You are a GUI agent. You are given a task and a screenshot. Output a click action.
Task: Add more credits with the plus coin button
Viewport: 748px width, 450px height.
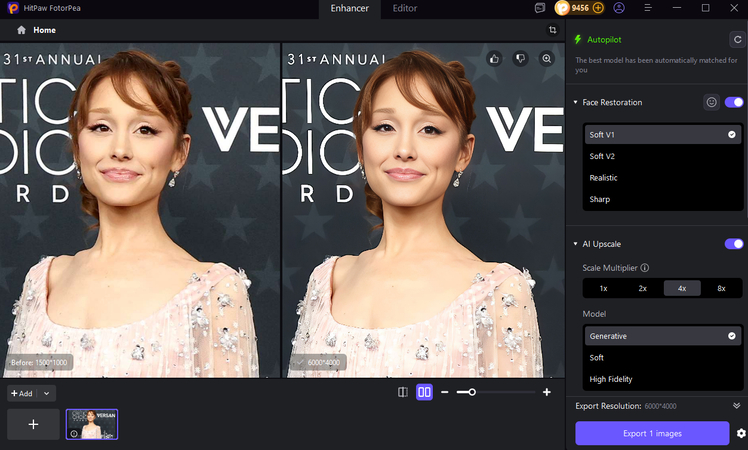tap(598, 8)
